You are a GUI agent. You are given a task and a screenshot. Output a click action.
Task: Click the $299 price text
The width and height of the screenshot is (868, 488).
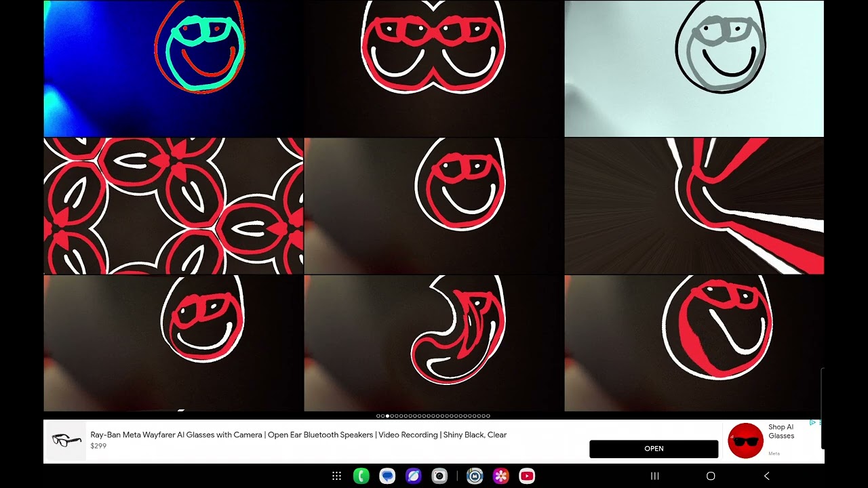pyautogui.click(x=98, y=446)
